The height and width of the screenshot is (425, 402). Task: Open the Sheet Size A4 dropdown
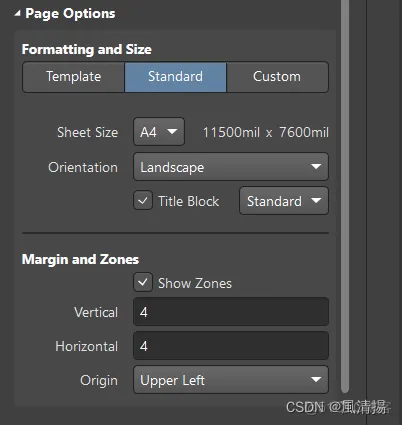[159, 132]
